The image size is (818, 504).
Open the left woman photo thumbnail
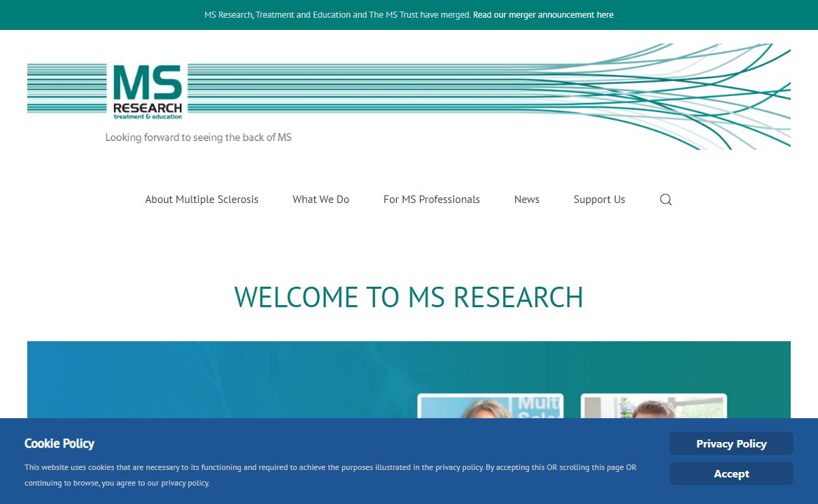[491, 406]
